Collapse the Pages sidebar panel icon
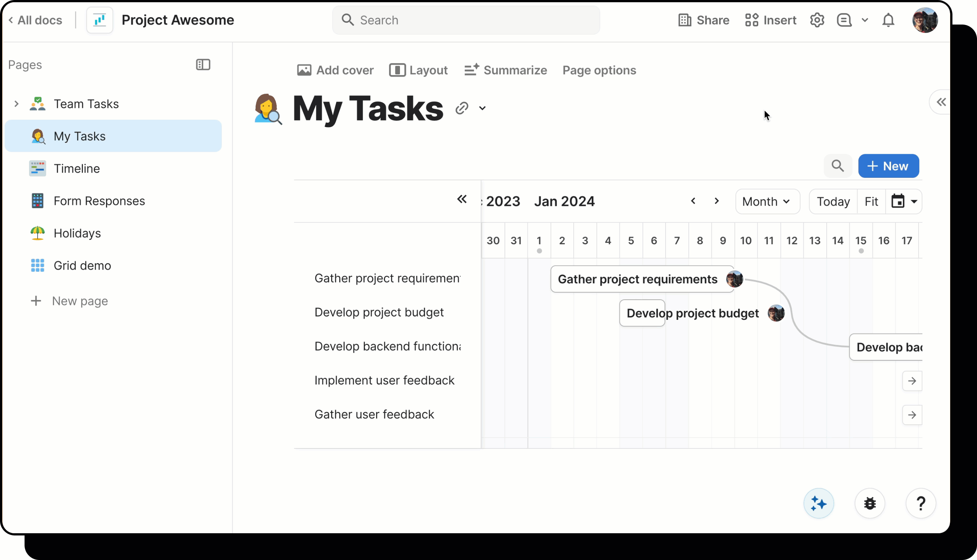 coord(203,65)
